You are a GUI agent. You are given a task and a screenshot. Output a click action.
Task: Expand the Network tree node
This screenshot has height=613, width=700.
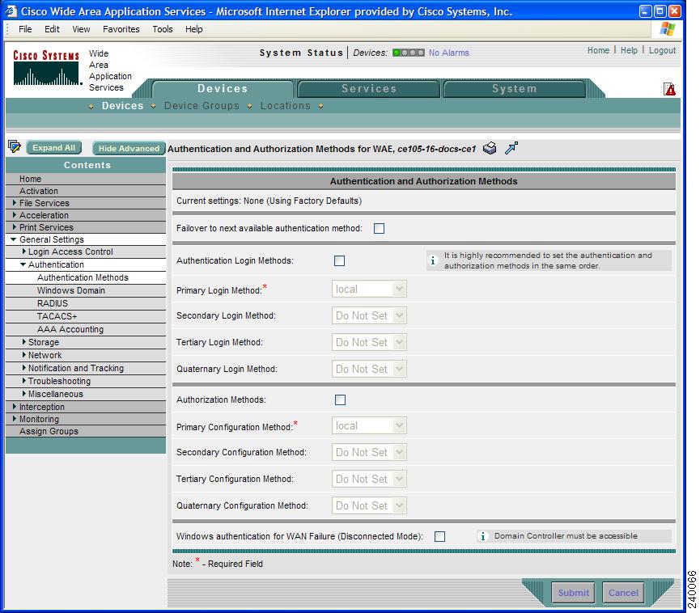[x=23, y=355]
